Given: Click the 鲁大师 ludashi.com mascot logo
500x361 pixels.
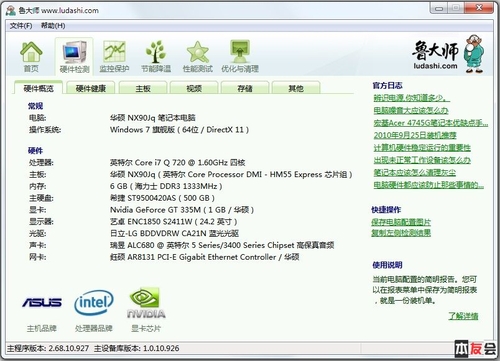Looking at the screenshot, I should (448, 54).
